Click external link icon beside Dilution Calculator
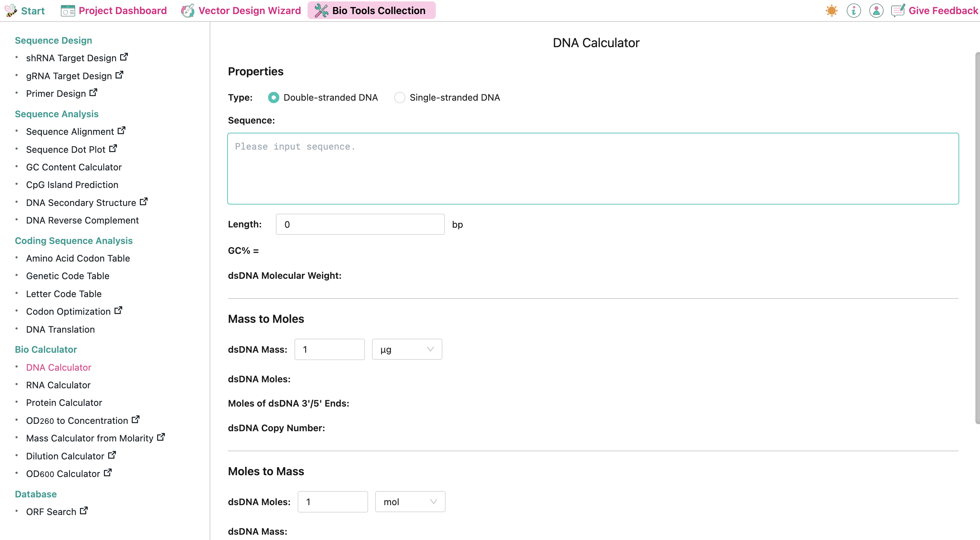This screenshot has height=540, width=980. (x=112, y=455)
